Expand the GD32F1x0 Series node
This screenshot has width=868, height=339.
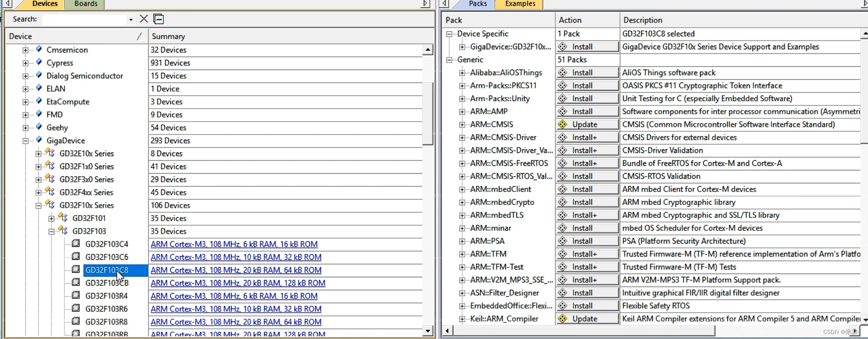pyautogui.click(x=38, y=166)
